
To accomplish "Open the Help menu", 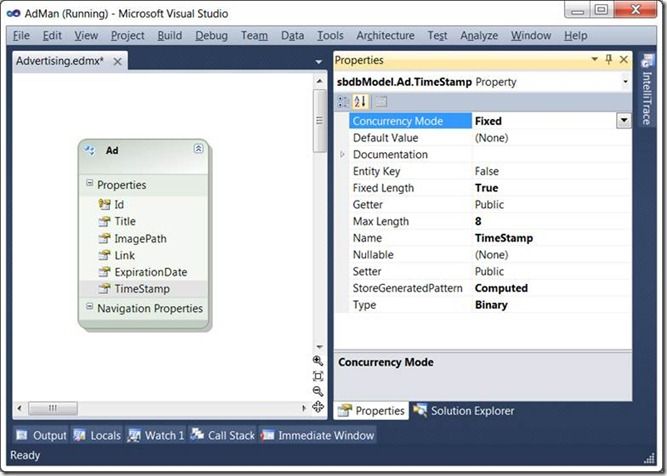I will [x=576, y=36].
